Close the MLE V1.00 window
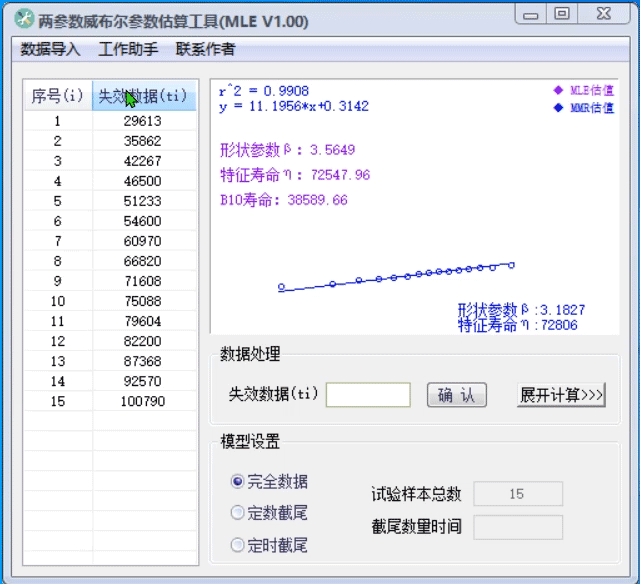The height and width of the screenshot is (584, 640). [602, 14]
